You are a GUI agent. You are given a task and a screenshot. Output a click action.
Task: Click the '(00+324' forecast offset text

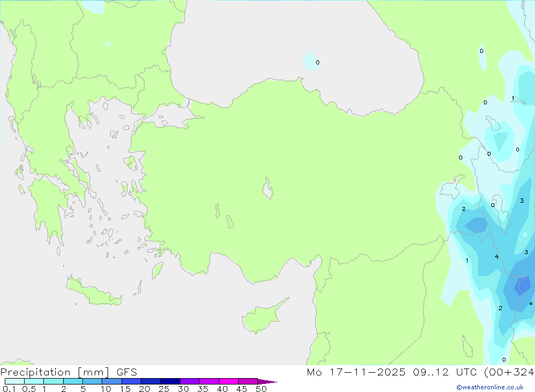(x=509, y=372)
